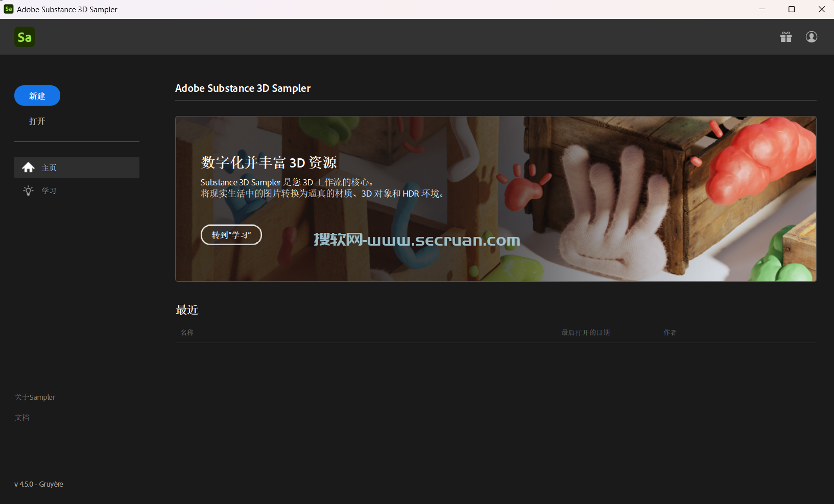This screenshot has height=504, width=834.
Task: Switch to 学习 learn tab
Action: point(77,190)
